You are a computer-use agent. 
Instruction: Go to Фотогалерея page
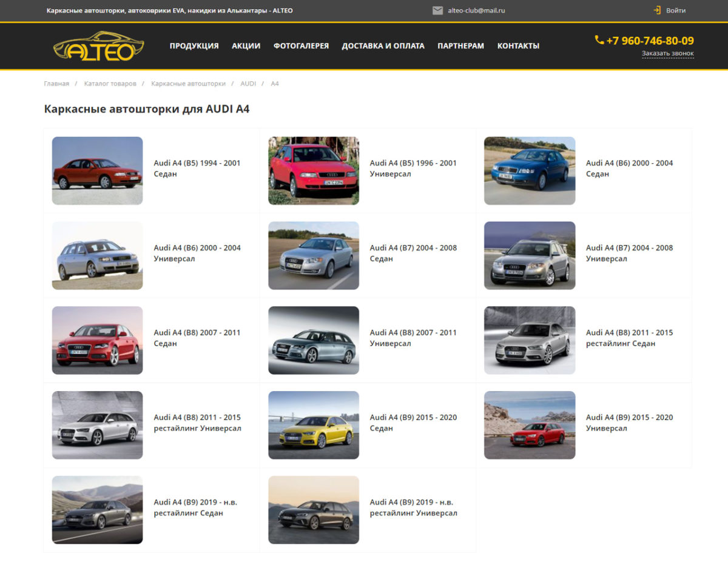pyautogui.click(x=301, y=46)
